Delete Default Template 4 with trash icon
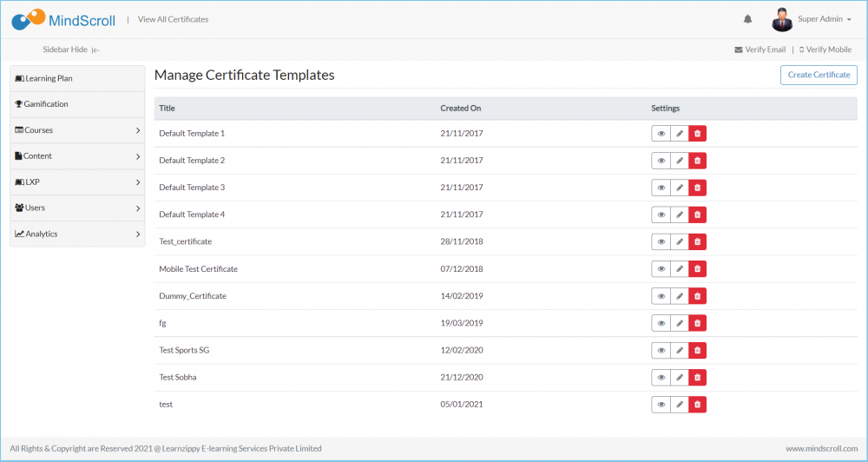Image resolution: width=868 pixels, height=462 pixels. click(x=698, y=215)
